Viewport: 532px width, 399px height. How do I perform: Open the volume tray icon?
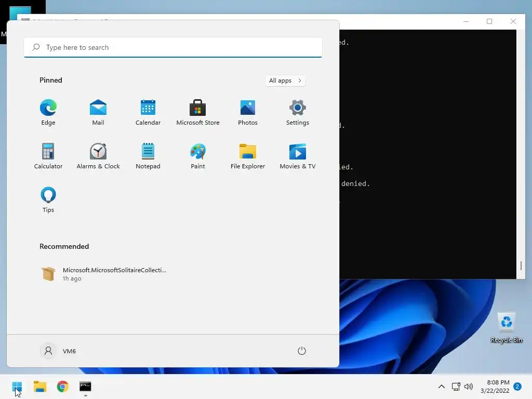469,387
